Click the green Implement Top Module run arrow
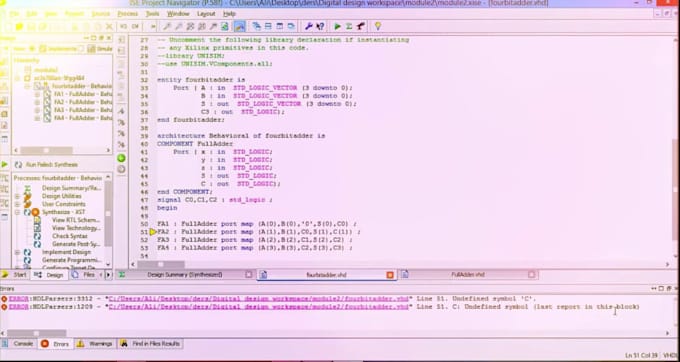 pos(337,26)
